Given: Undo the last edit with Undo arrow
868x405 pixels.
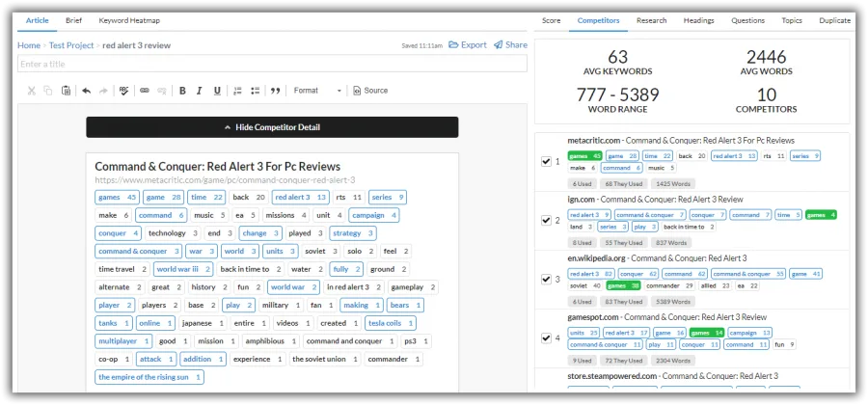Looking at the screenshot, I should 87,91.
